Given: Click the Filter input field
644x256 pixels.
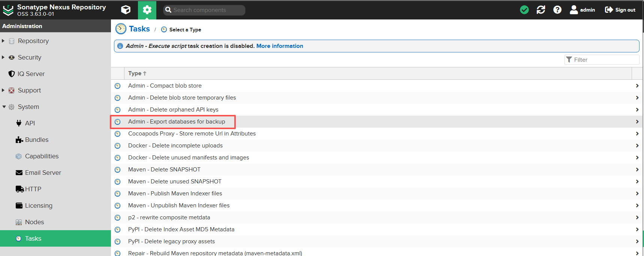Looking at the screenshot, I should pyautogui.click(x=602, y=60).
